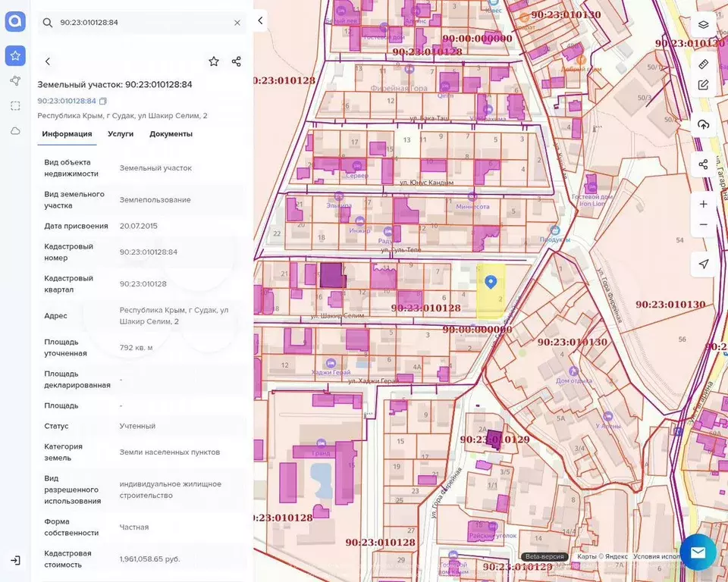Click the magnifier search icon

(47, 22)
